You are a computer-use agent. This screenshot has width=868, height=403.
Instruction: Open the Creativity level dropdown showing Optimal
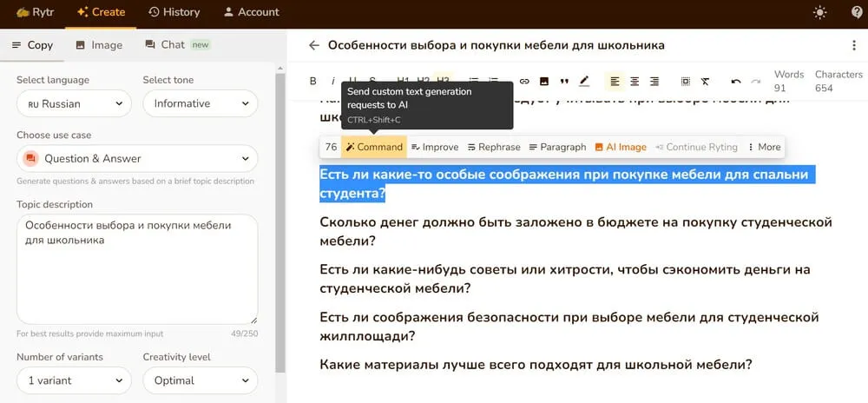[x=201, y=380]
